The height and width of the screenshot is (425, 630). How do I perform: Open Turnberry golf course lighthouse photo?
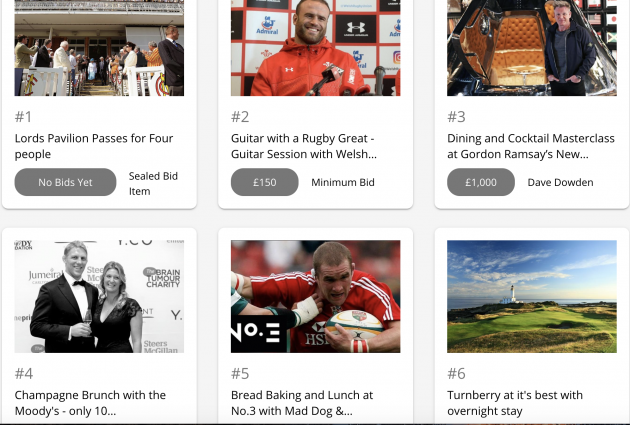(532, 296)
